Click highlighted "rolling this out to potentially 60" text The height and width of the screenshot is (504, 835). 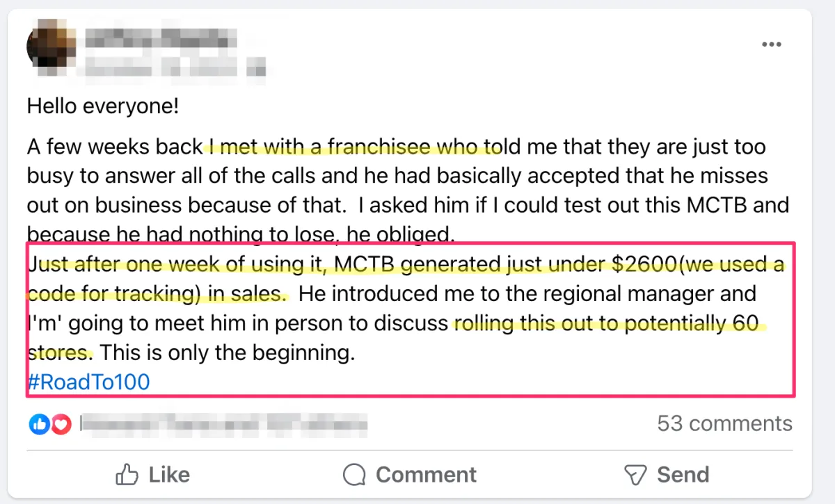click(610, 324)
